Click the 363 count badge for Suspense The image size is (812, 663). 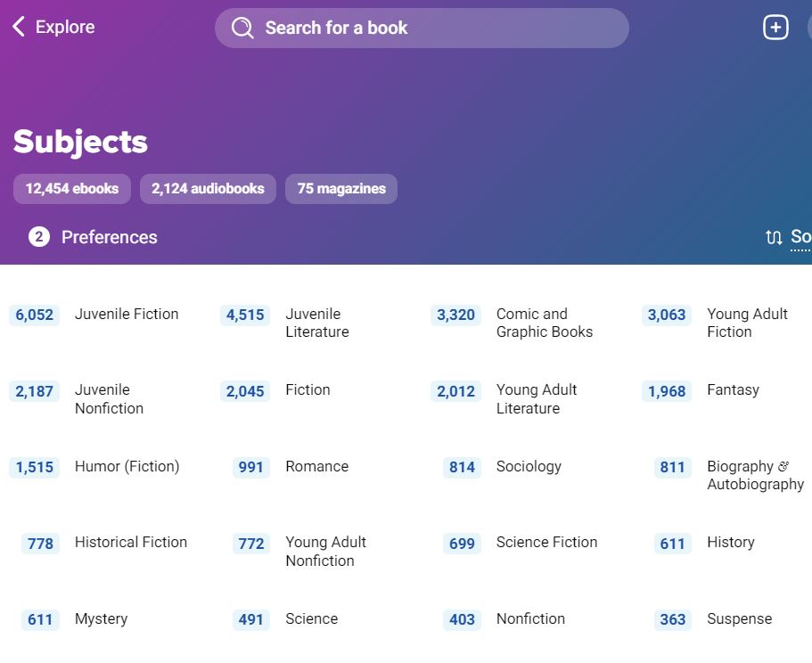673,619
